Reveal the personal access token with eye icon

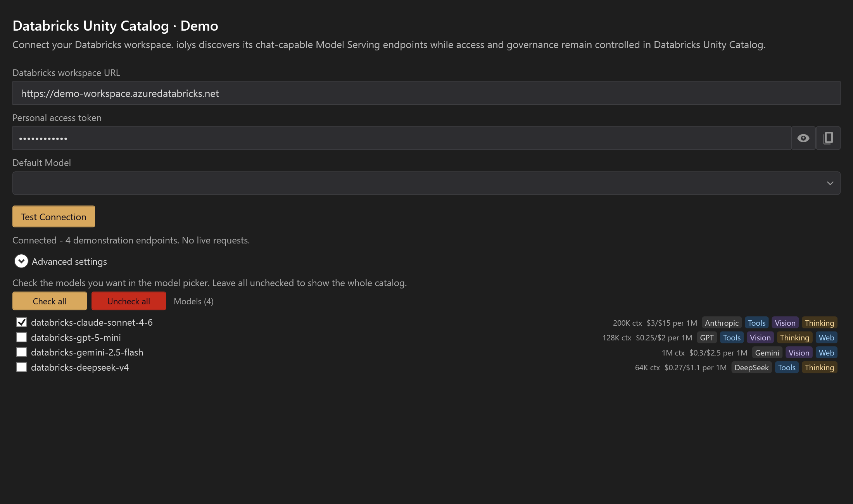pos(803,138)
